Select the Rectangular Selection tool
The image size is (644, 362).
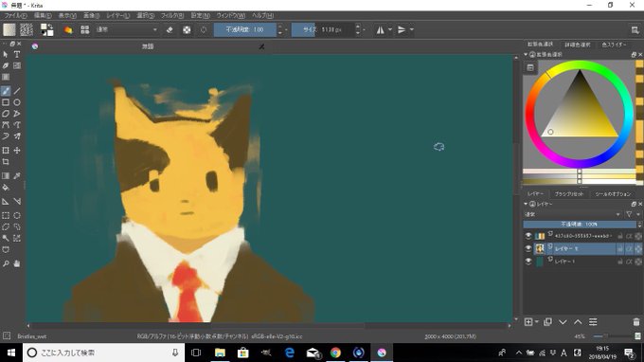click(x=6, y=215)
